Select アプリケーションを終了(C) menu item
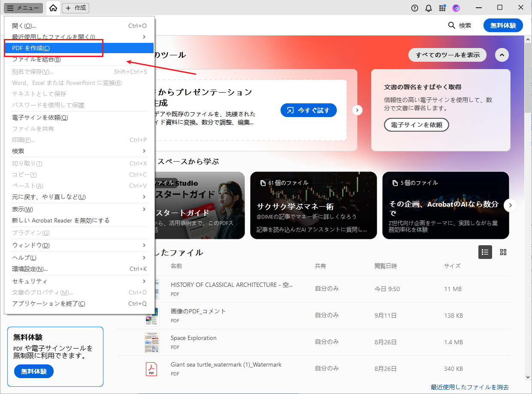Image resolution: width=532 pixels, height=394 pixels. pyautogui.click(x=79, y=304)
